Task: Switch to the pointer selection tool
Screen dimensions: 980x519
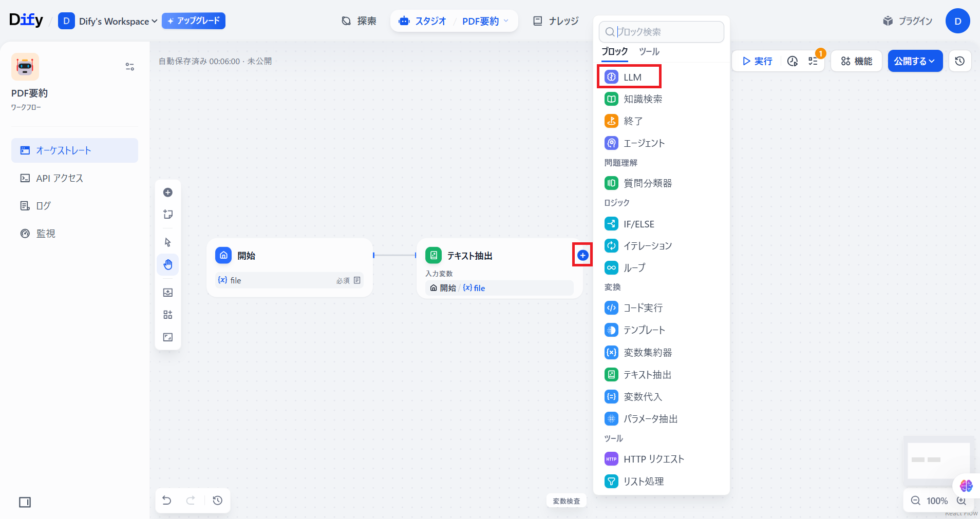Action: [x=168, y=242]
